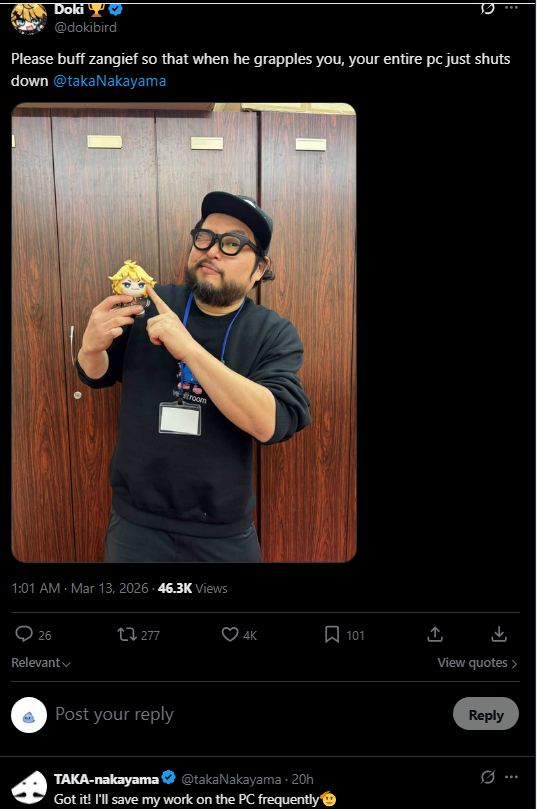The height and width of the screenshot is (809, 537).
Task: Click the reply comment icon with 26
Action: tap(24, 634)
